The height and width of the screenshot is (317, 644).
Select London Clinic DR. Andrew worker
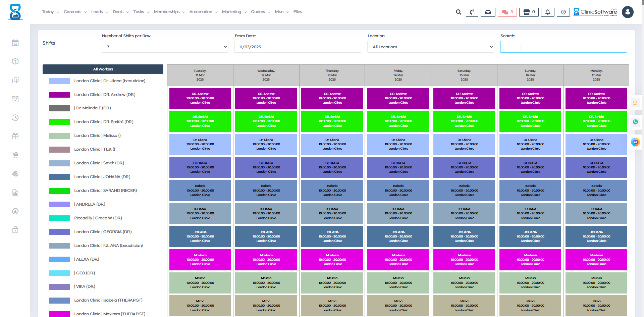tap(105, 95)
